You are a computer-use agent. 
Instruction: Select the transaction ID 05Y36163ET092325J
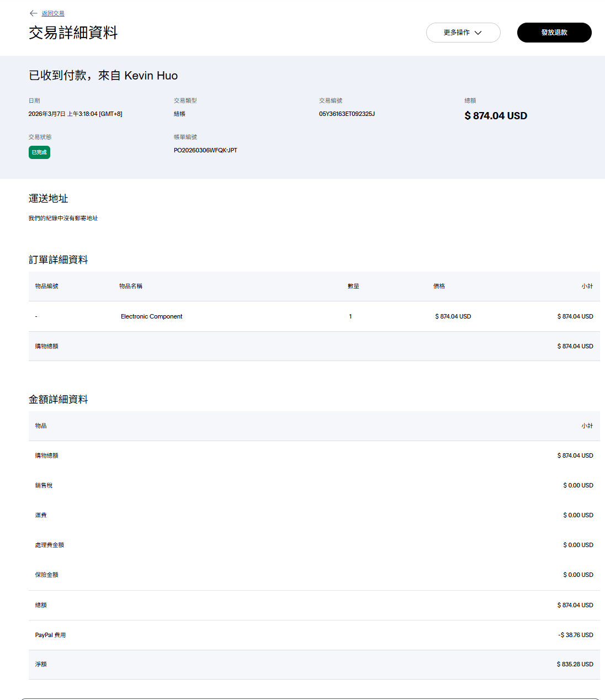point(347,114)
